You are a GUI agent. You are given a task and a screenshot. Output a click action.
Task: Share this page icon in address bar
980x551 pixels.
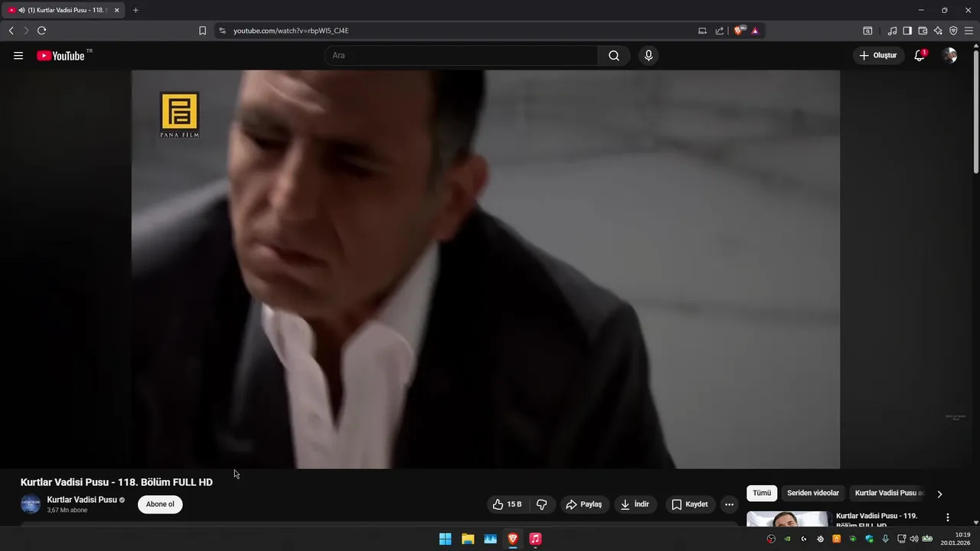click(x=720, y=31)
